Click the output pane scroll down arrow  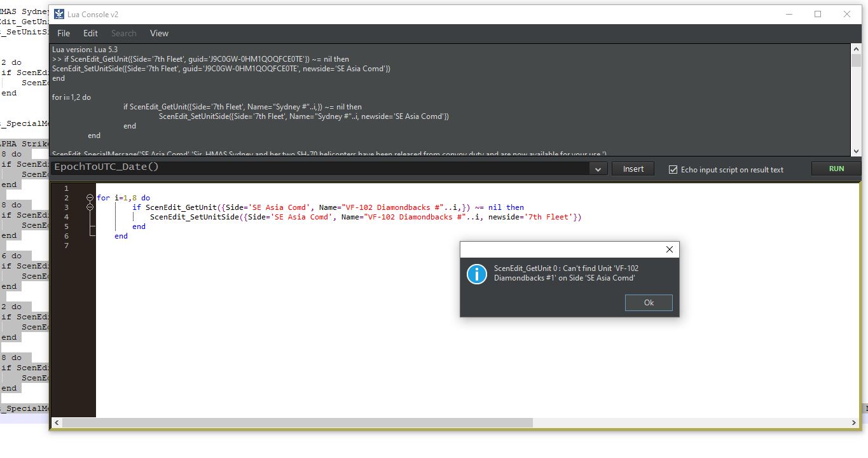pyautogui.click(x=856, y=151)
